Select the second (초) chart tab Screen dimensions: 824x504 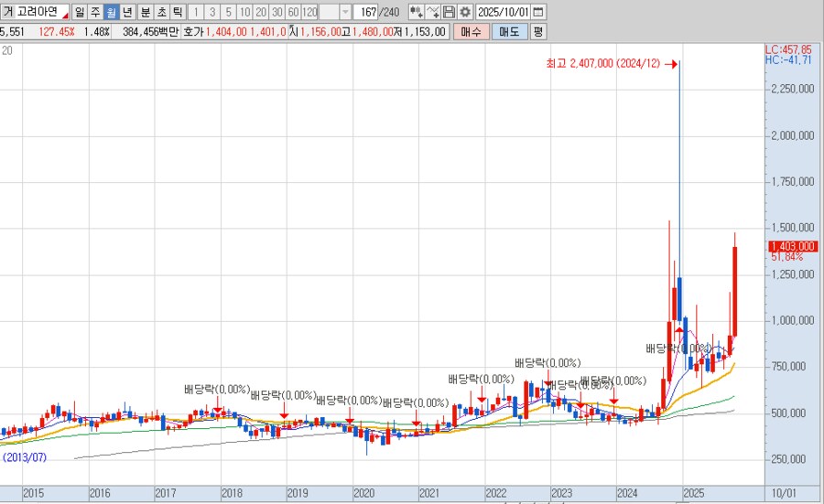coord(161,12)
